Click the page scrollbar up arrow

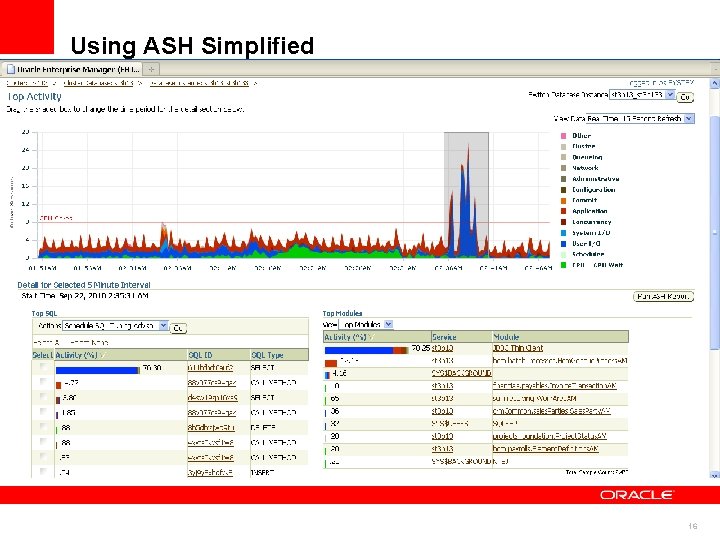click(714, 84)
